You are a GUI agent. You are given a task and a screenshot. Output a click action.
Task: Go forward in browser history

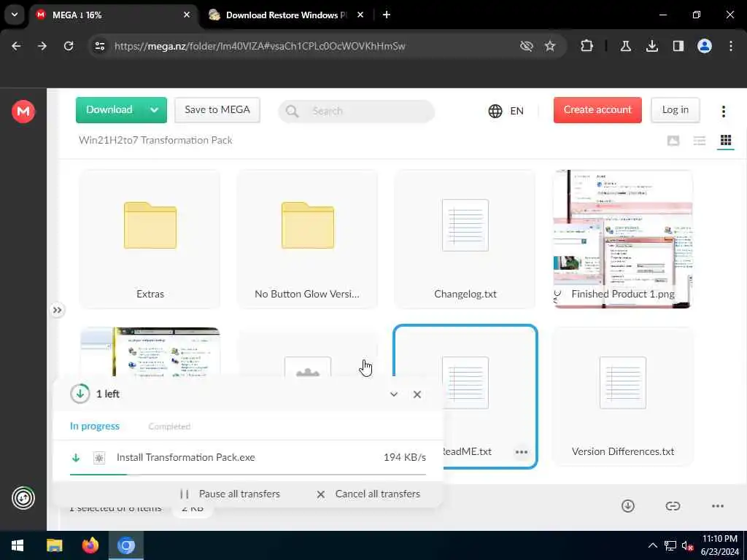[42, 46]
